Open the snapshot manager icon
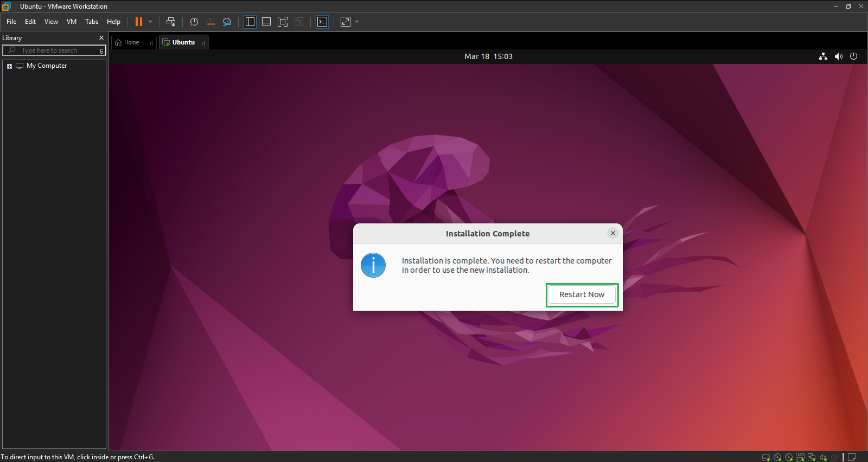The width and height of the screenshot is (868, 462). tap(227, 22)
